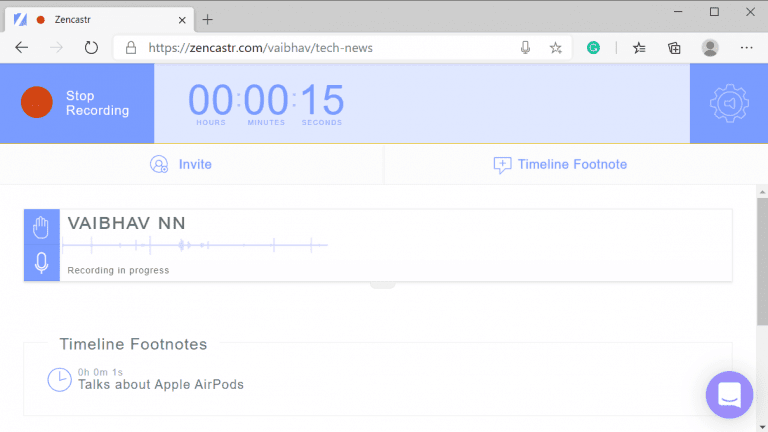Image resolution: width=768 pixels, height=432 pixels.
Task: Close the Zencastr tab
Action: (x=182, y=20)
